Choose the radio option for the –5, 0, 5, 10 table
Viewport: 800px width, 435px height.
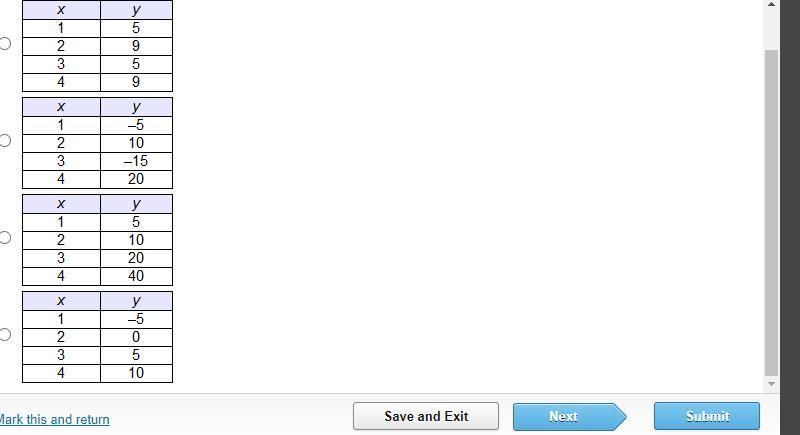coord(5,335)
